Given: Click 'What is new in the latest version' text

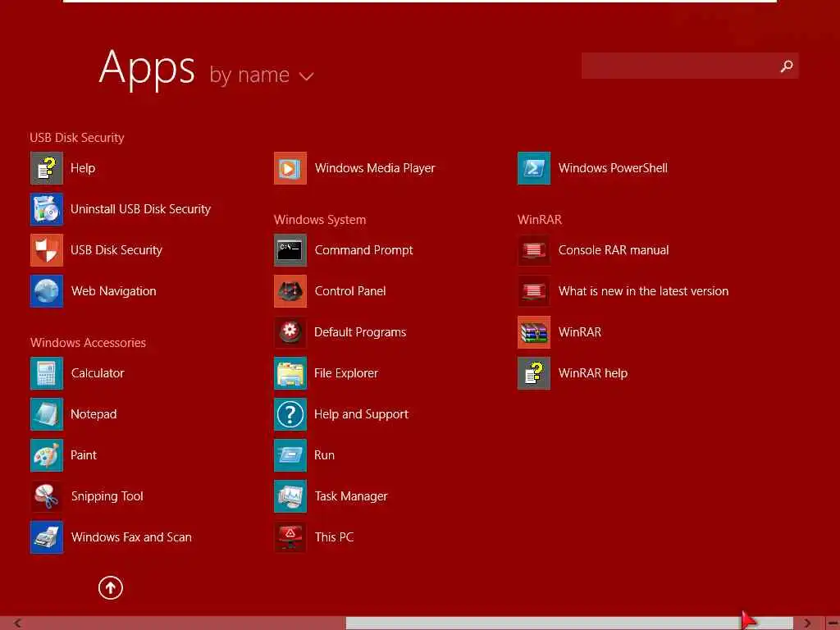Looking at the screenshot, I should (x=643, y=291).
